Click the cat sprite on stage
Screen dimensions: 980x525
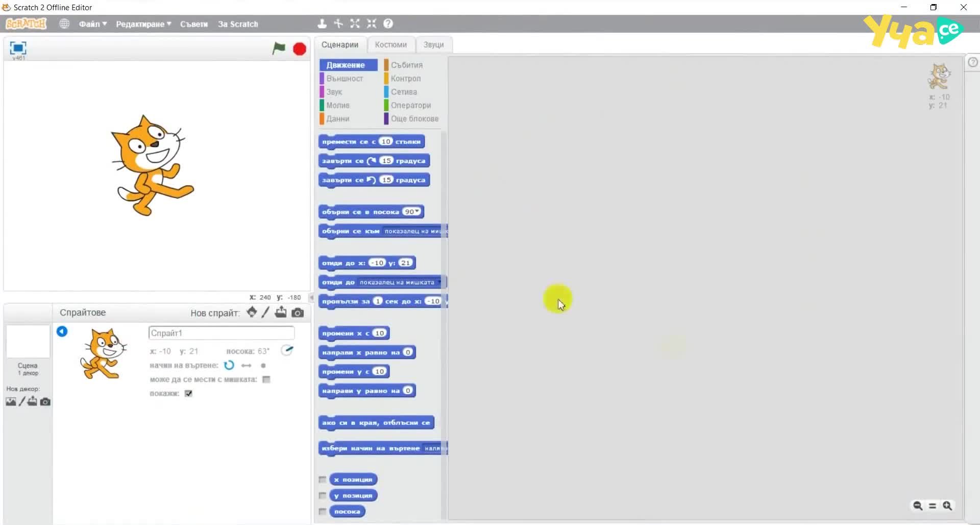(x=152, y=165)
